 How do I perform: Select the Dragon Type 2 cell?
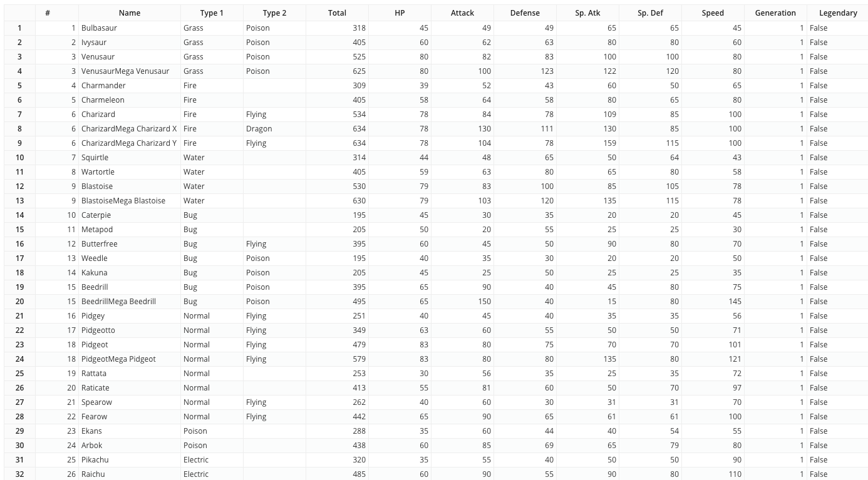coord(259,129)
